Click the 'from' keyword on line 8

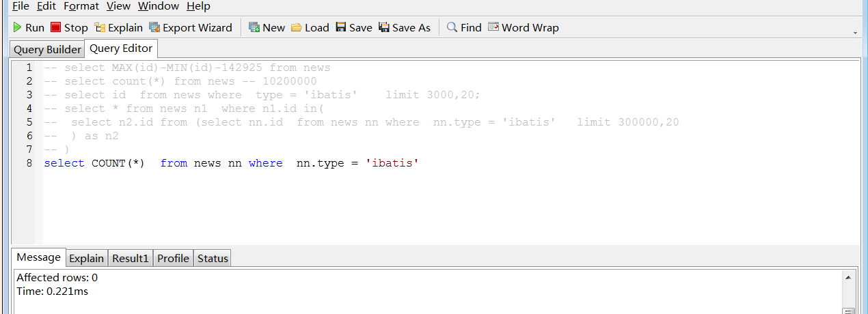pos(174,163)
